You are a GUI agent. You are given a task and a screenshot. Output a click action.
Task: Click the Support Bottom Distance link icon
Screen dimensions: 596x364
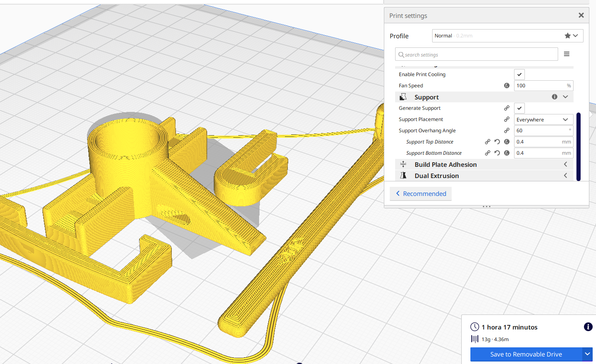(487, 153)
